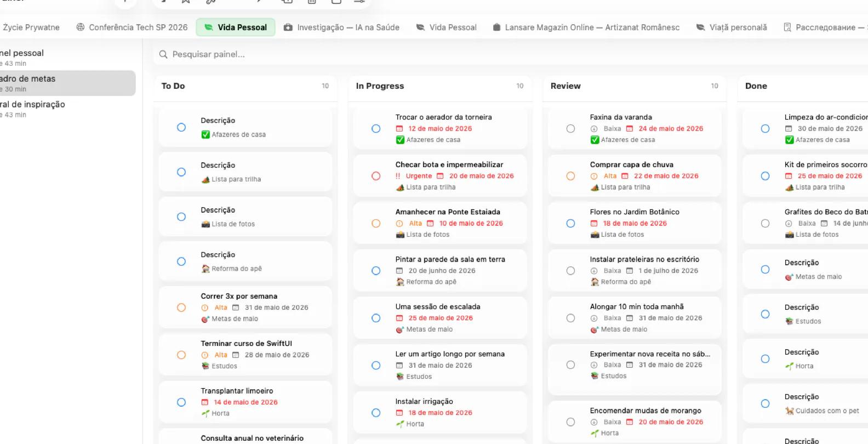Viewport: 868px width, 444px height.
Task: Click calendar icon beside 24 de maio de 2026
Action: point(630,129)
